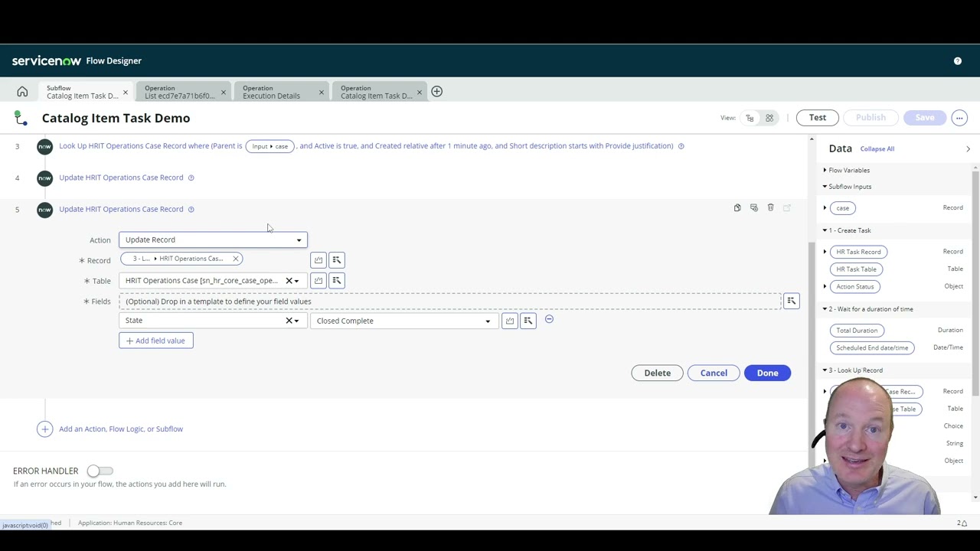Open the Closed Complete value dropdown
Viewport: 980px width, 551px height.
pyautogui.click(x=488, y=321)
